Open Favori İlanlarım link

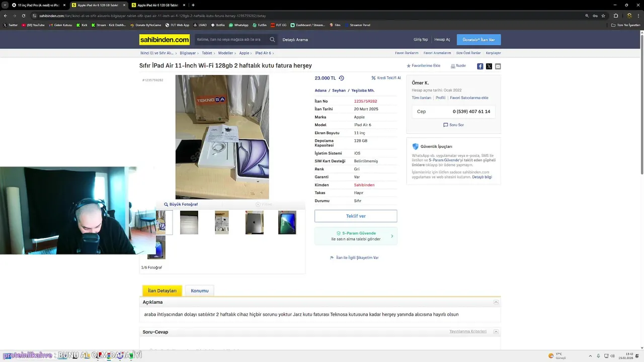(407, 53)
